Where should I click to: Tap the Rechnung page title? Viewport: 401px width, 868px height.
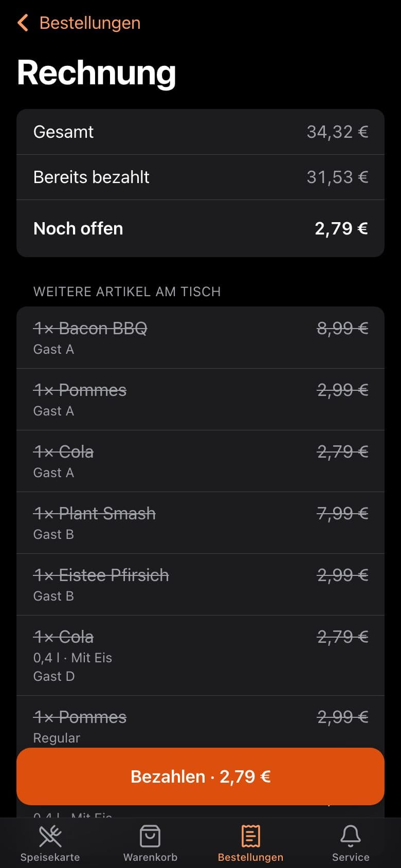pos(97,73)
